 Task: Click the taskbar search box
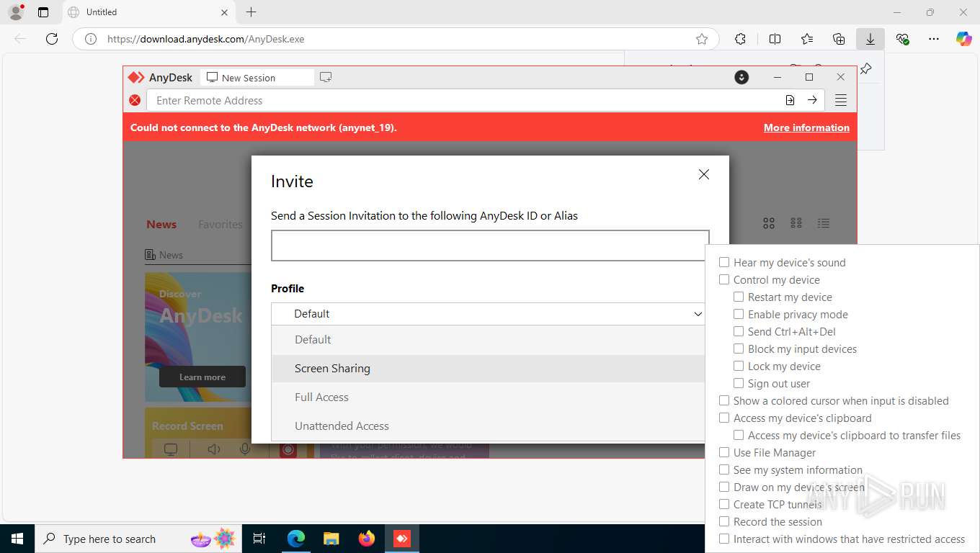tap(138, 539)
